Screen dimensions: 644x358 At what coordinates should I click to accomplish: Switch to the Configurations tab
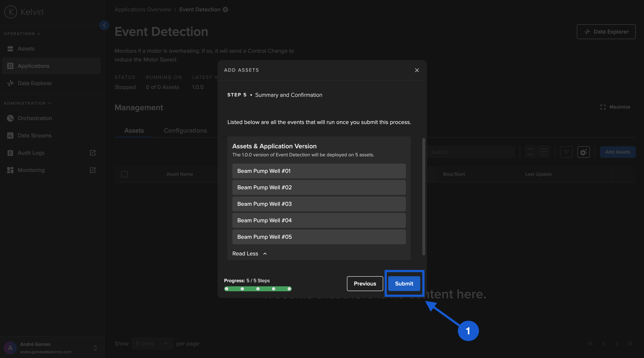[x=185, y=131]
